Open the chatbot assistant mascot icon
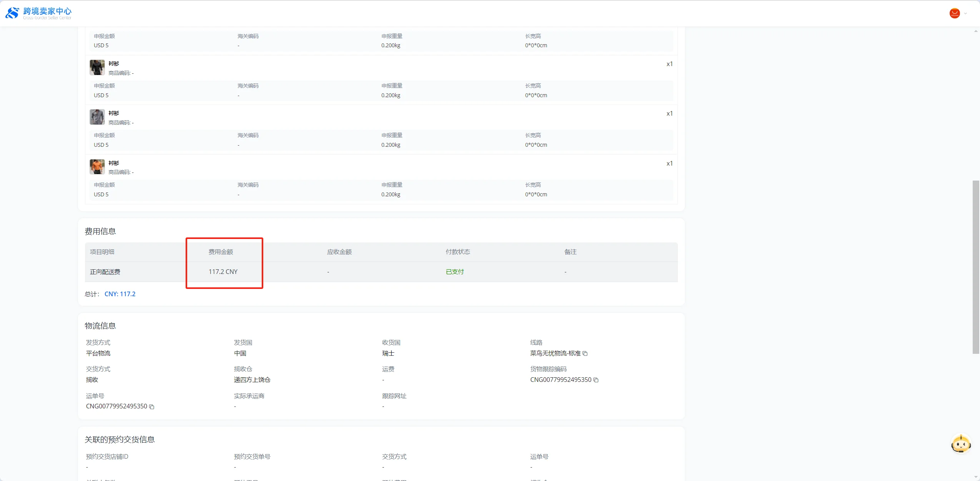This screenshot has height=481, width=980. pyautogui.click(x=960, y=445)
